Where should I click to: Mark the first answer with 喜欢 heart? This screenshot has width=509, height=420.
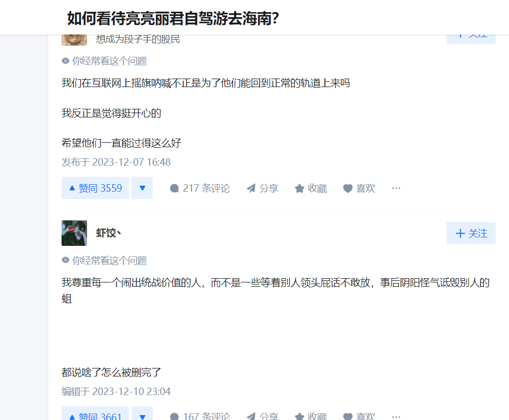tap(359, 188)
